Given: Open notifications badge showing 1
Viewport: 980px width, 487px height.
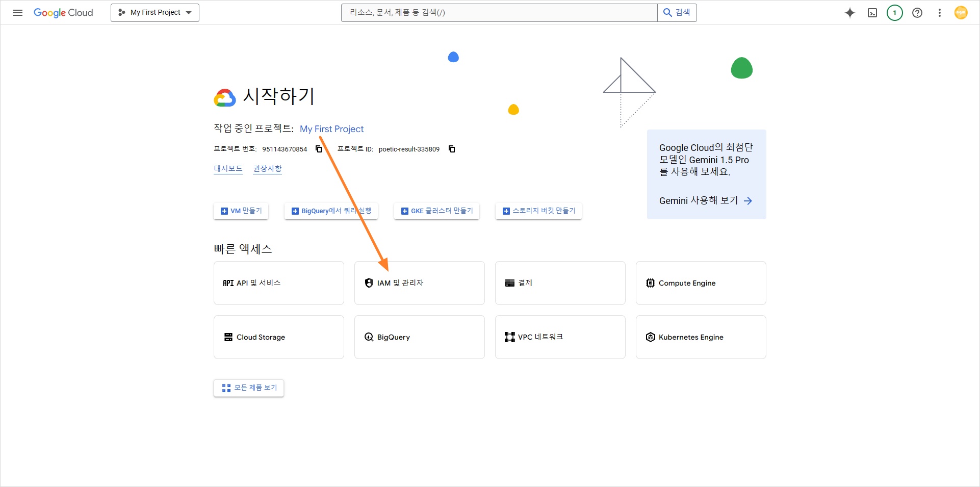Looking at the screenshot, I should click(895, 13).
